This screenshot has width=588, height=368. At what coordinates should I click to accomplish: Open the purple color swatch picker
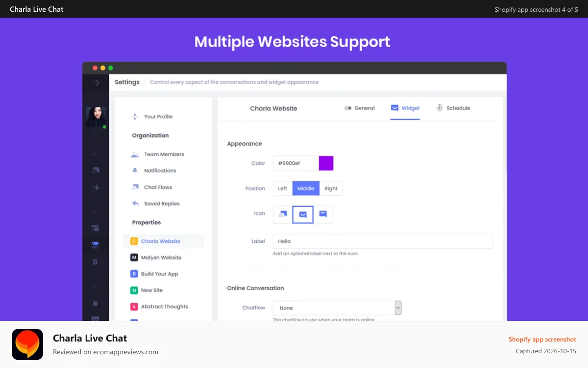(x=326, y=163)
